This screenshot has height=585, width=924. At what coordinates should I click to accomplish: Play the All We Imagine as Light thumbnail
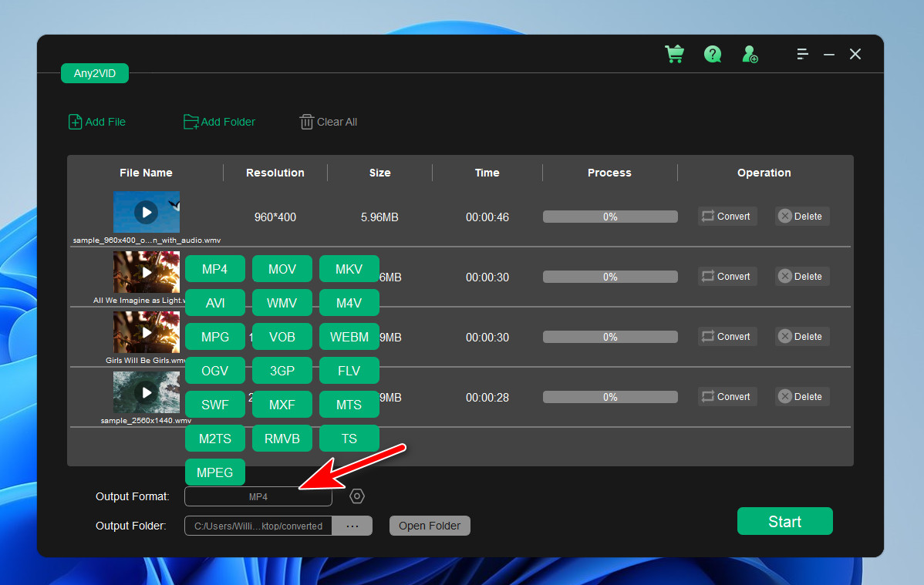click(146, 272)
